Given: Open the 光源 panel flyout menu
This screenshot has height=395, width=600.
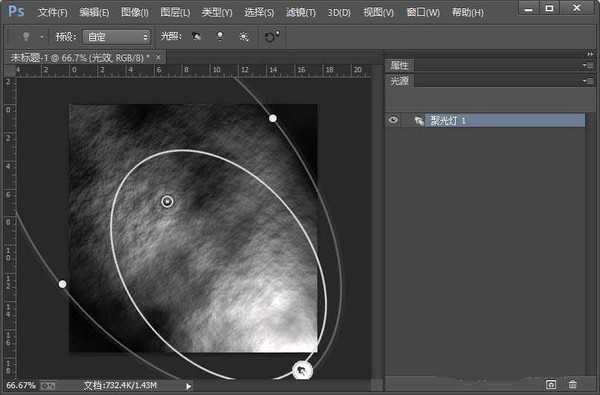Looking at the screenshot, I should point(587,81).
